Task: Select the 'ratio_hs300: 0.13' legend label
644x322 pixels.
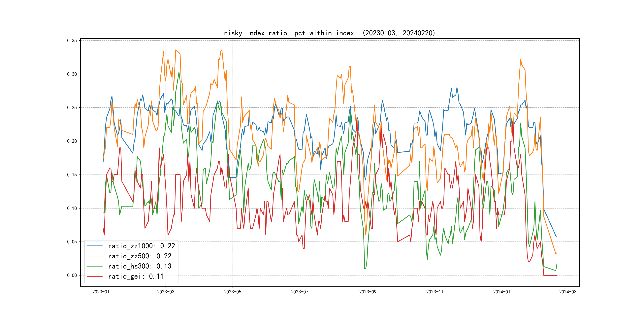Action: (140, 266)
